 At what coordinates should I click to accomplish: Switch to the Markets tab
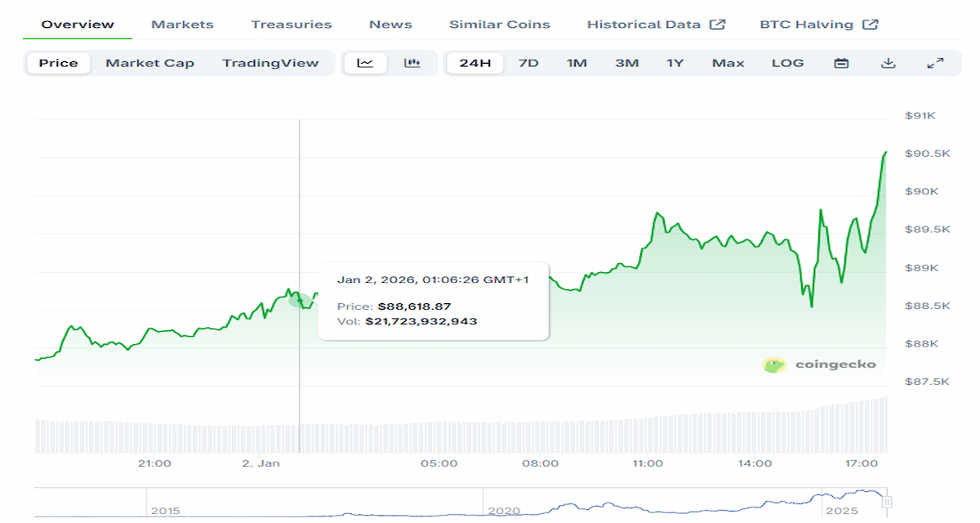[181, 24]
